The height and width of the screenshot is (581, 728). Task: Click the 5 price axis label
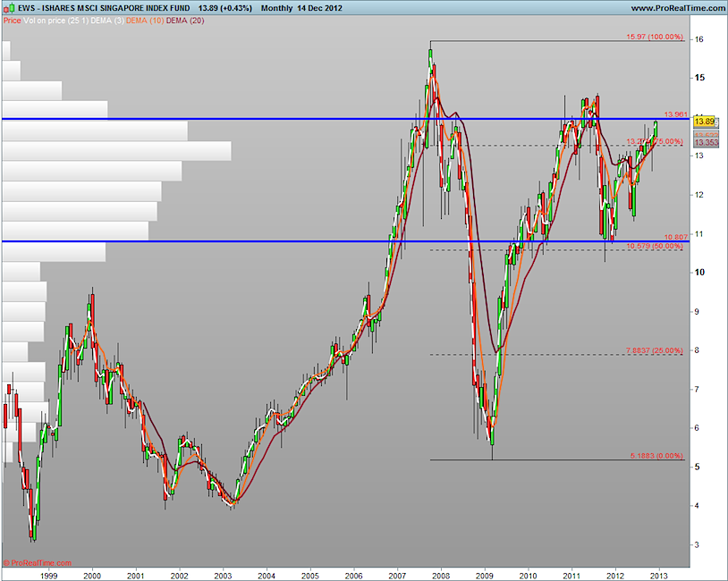[x=697, y=467]
